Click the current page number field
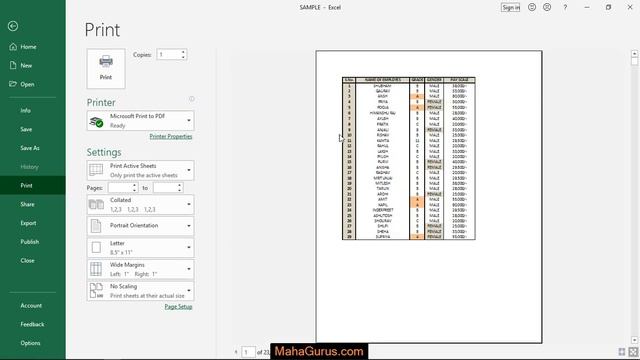640x360 pixels. pos(248,352)
